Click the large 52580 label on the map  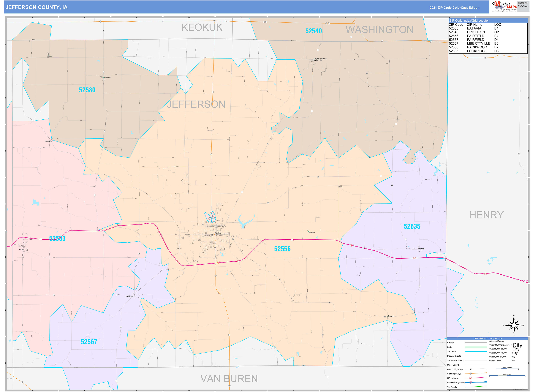click(x=87, y=90)
